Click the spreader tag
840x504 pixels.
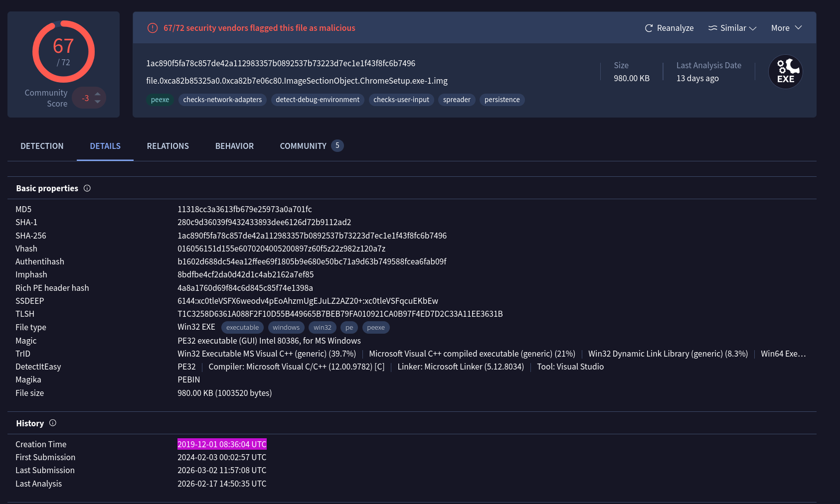(x=457, y=100)
